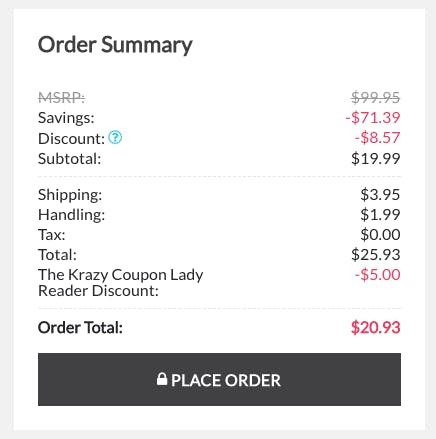Click the Handling $1.99 amount

click(380, 215)
